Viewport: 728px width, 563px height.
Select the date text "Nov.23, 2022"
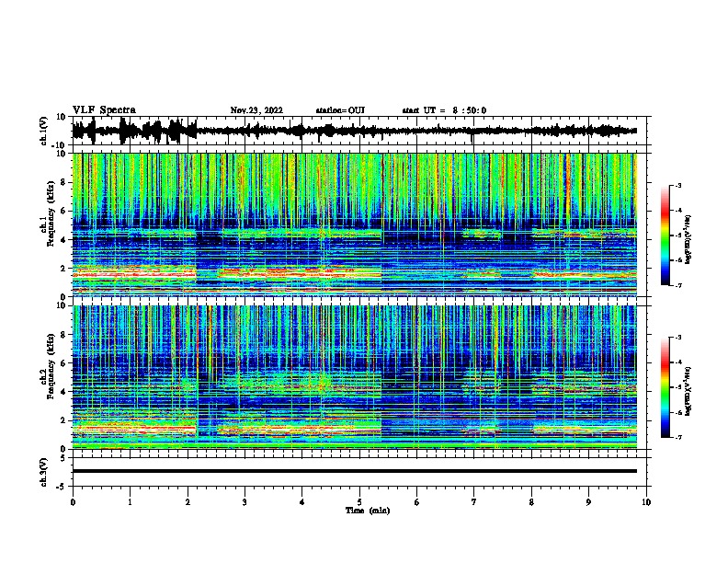pos(256,110)
